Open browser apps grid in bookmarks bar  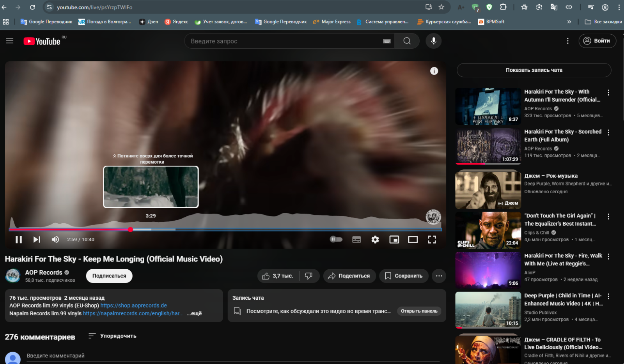coord(6,22)
